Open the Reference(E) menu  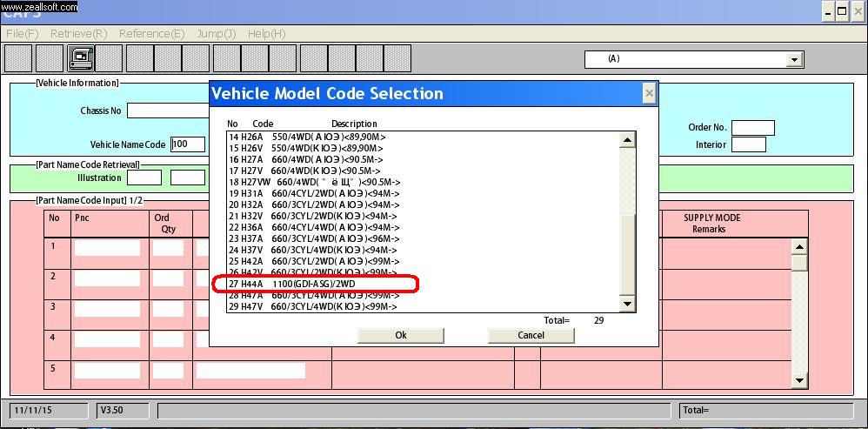(151, 33)
